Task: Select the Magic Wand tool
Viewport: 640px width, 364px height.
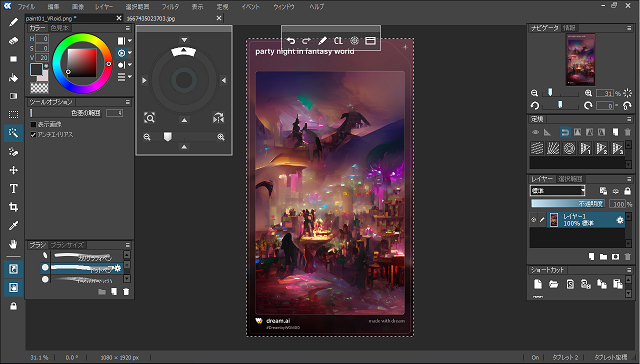Action: [13, 133]
